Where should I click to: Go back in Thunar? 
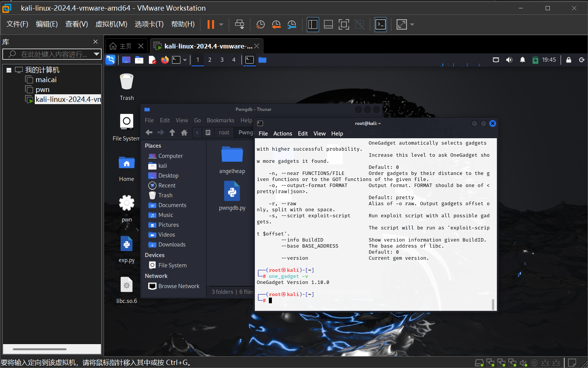[x=149, y=133]
